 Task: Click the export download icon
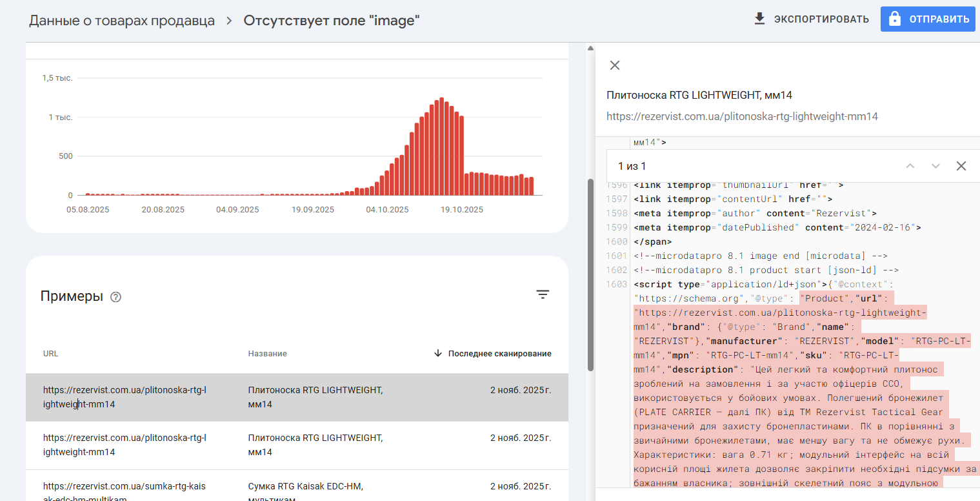tap(760, 19)
